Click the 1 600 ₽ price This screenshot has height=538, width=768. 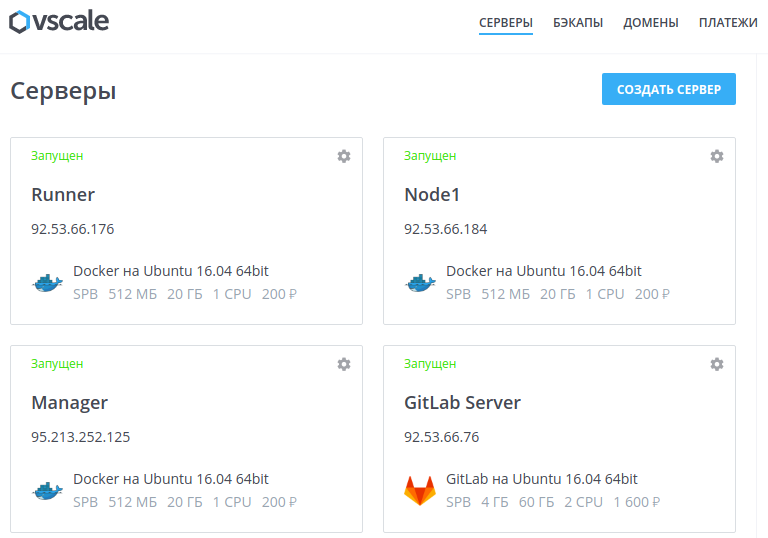(x=636, y=502)
